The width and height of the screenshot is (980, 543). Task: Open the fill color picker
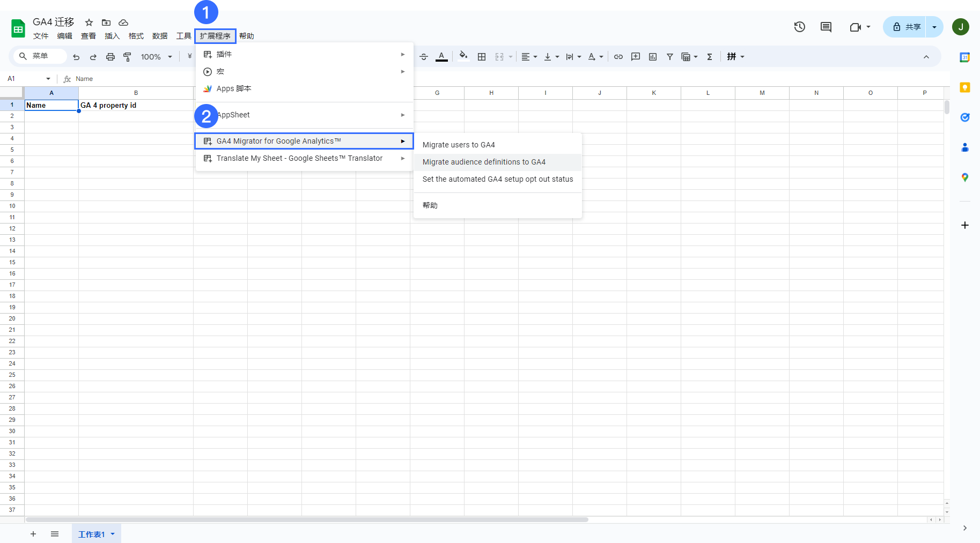coord(463,56)
